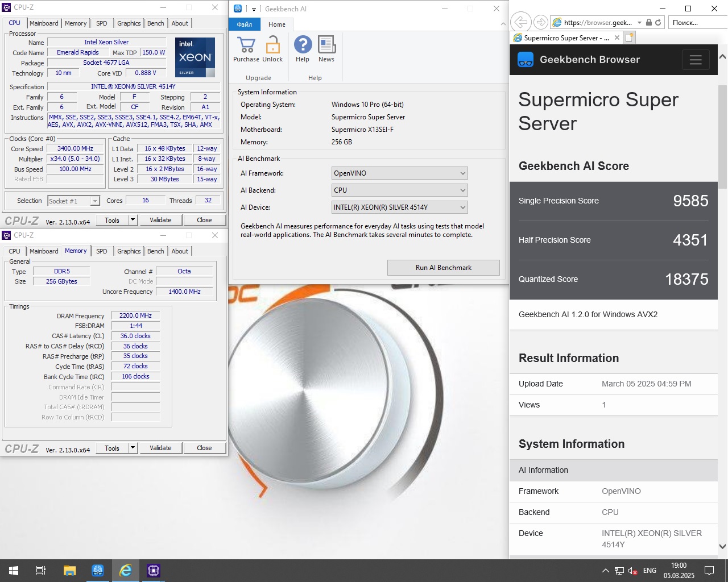
Task: Click the Quantized Score value 18375
Action: 686,279
